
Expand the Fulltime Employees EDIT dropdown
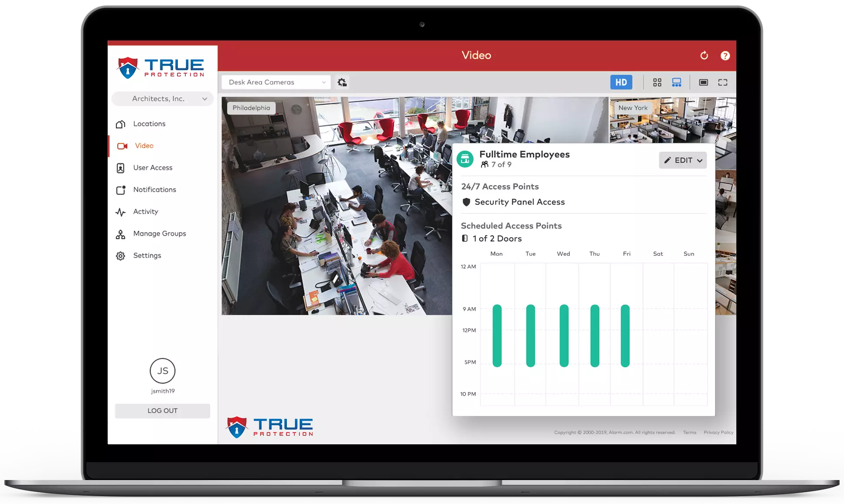(x=698, y=160)
